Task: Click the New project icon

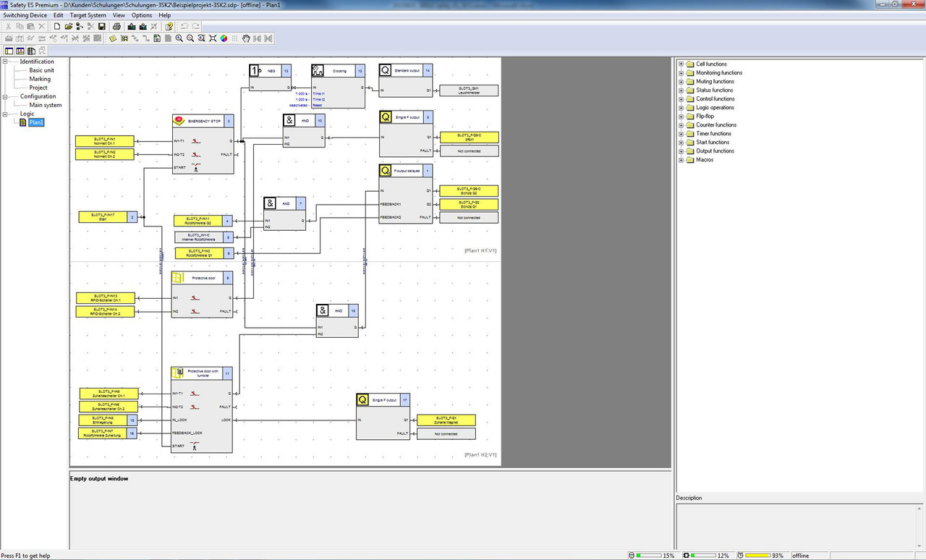Action: pyautogui.click(x=57, y=26)
